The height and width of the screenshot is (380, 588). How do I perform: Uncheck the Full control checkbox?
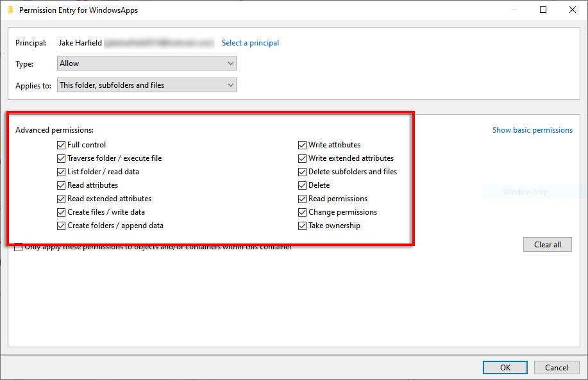pos(62,145)
